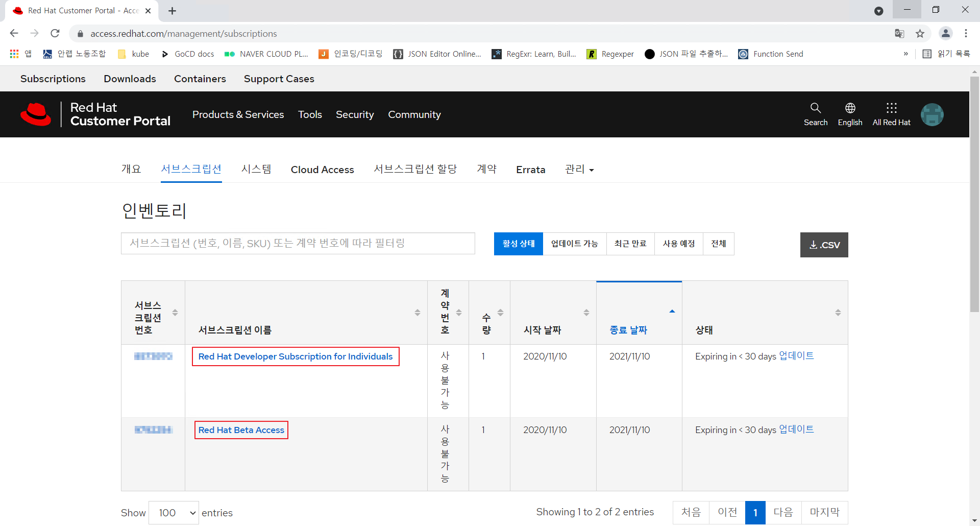
Task: Go to 마지막 page of entries
Action: click(x=824, y=512)
